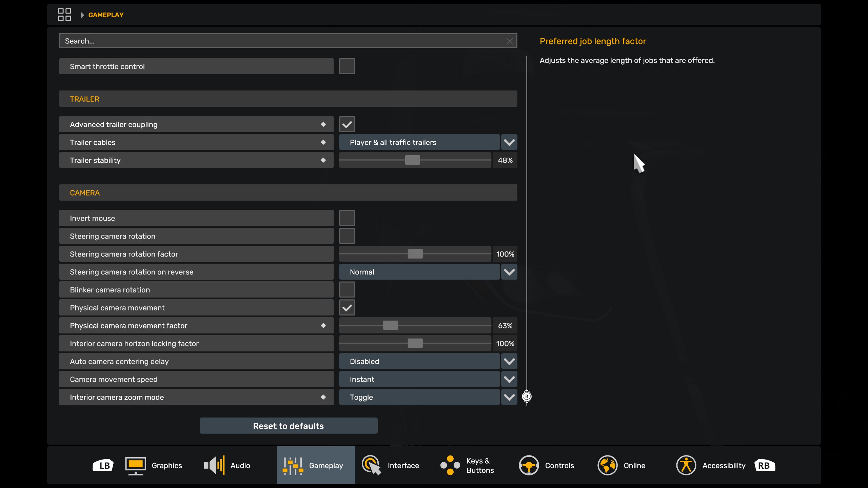Click the Controls steering wheel icon
The width and height of the screenshot is (868, 488).
tap(529, 465)
